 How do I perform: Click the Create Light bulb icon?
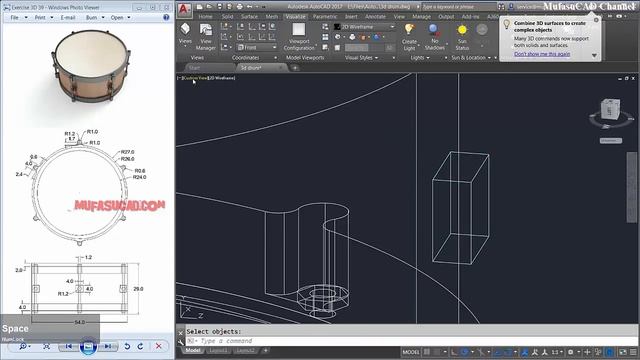click(409, 29)
